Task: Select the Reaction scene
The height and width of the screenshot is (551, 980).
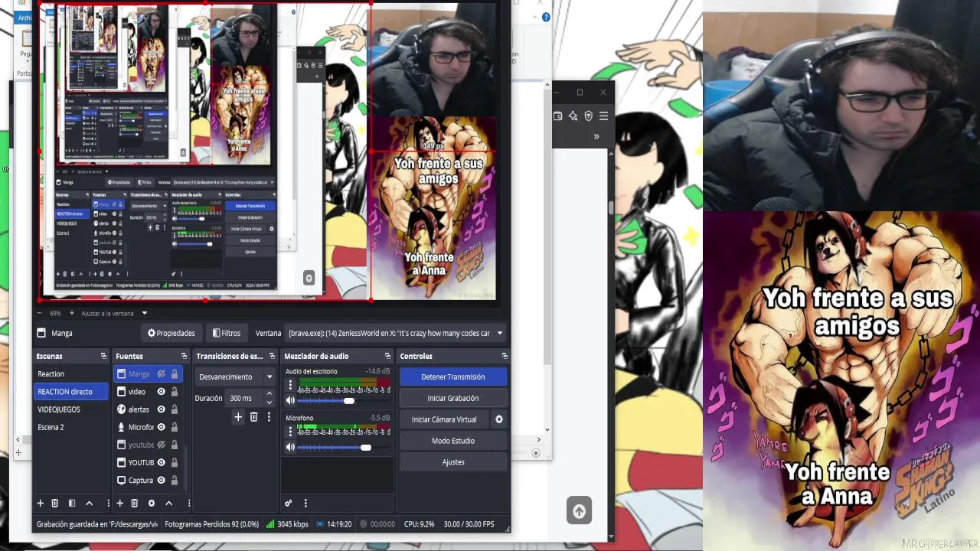Action: point(72,373)
